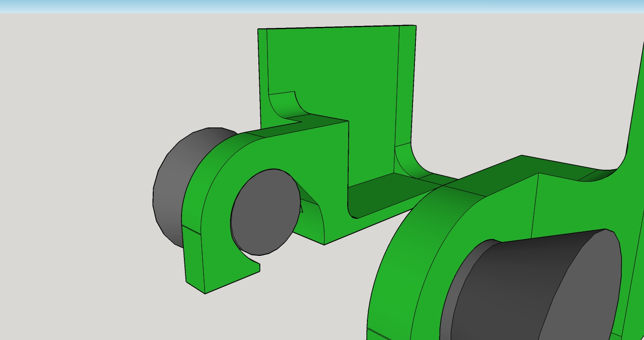Screen dimensions: 644x340
Task: Click the blue sky strip at the top
Action: (322, 6)
